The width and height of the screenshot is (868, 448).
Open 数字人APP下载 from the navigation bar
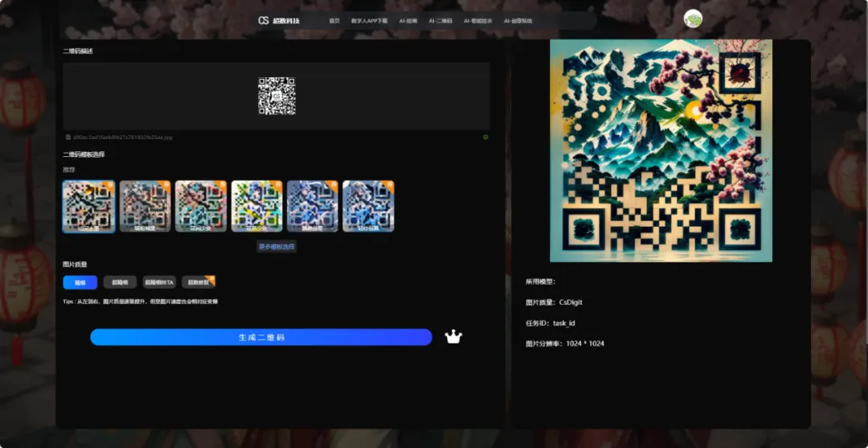point(369,21)
